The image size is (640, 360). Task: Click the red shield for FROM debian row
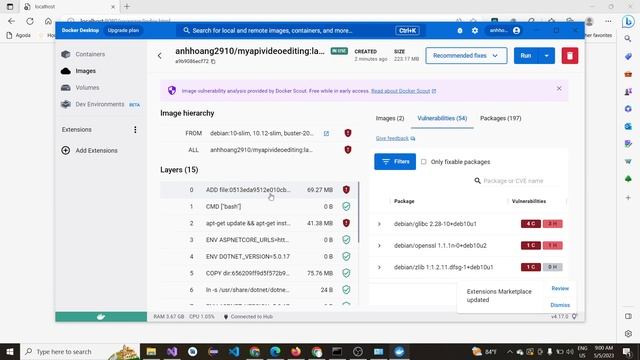coord(348,133)
